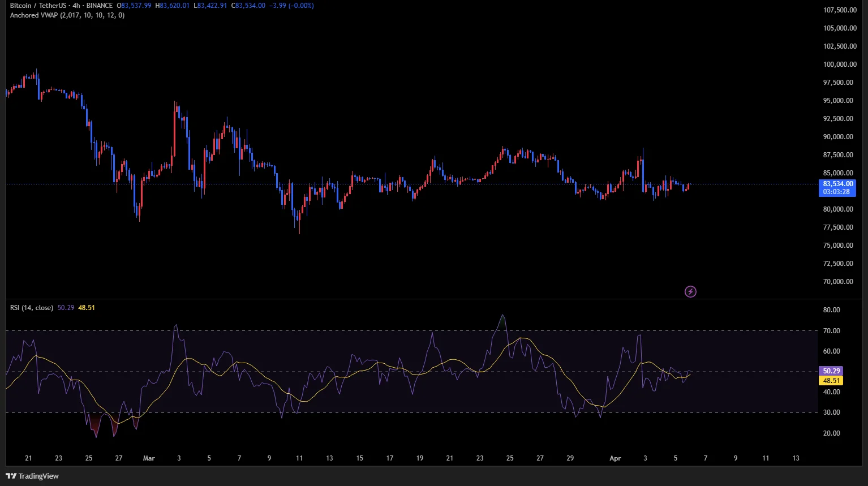Click the 30.00 label on the RSI scale
Image resolution: width=868 pixels, height=486 pixels.
[832, 412]
